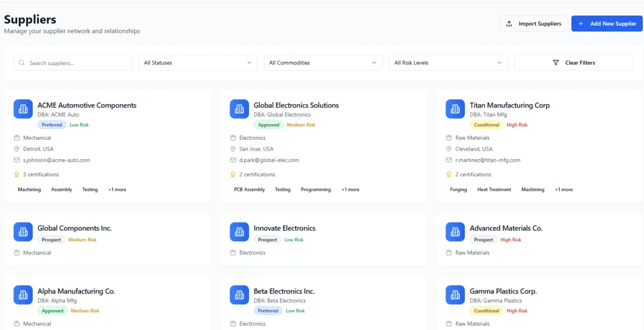644x330 pixels.
Task: Expand '+1 more' capabilities on Titan card
Action: pos(563,190)
